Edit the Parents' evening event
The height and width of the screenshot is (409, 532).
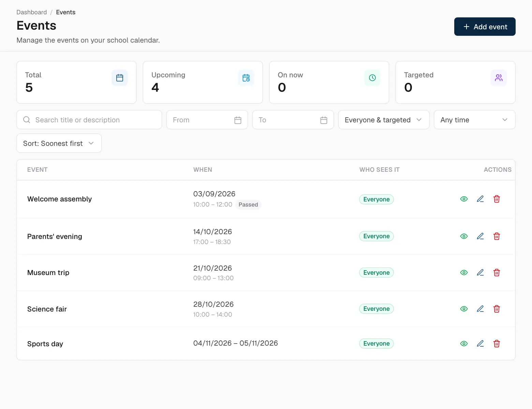[480, 236]
